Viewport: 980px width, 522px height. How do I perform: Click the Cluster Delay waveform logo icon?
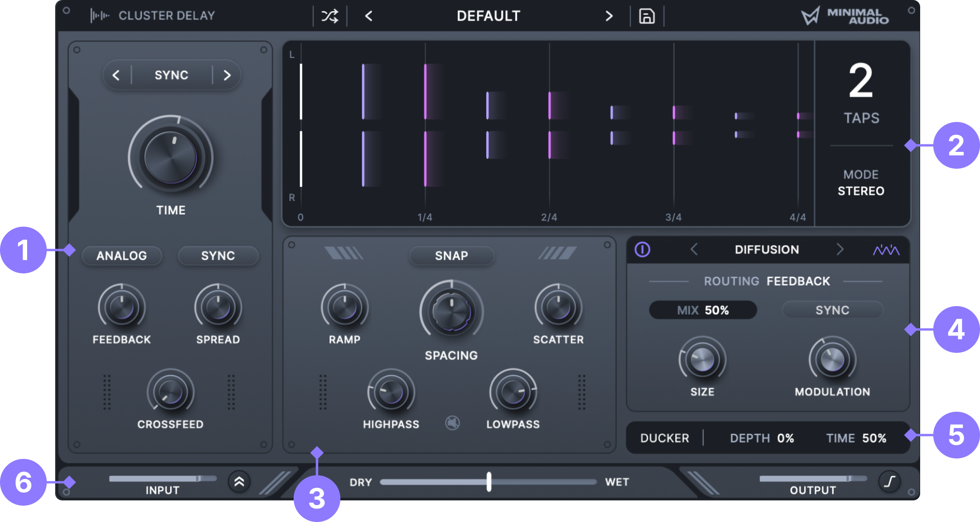[x=101, y=15]
